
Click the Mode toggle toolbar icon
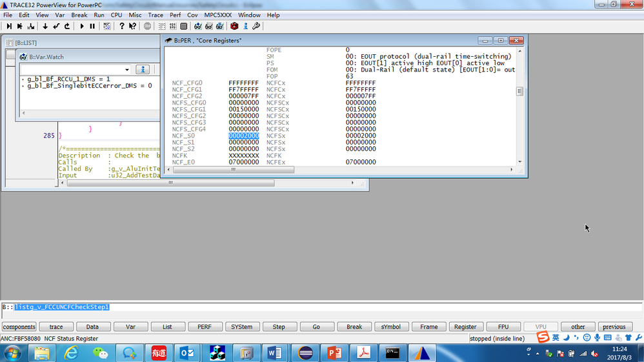tap(106, 26)
